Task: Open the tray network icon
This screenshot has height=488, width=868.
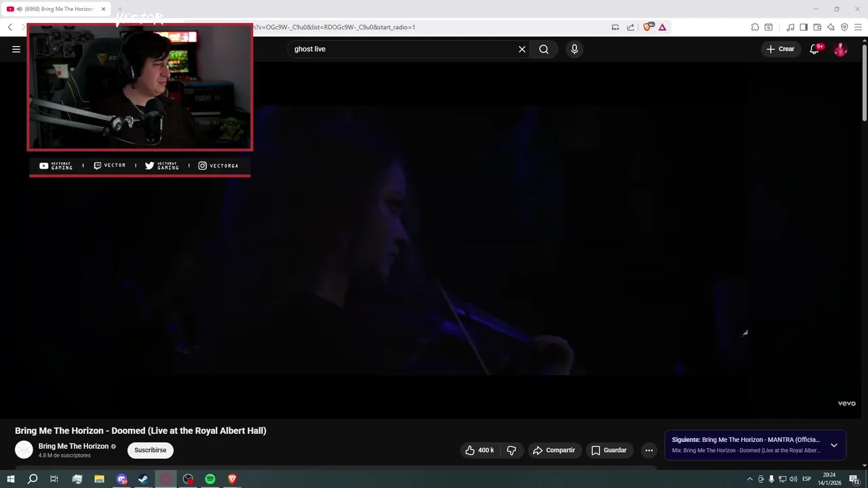Action: (x=782, y=479)
